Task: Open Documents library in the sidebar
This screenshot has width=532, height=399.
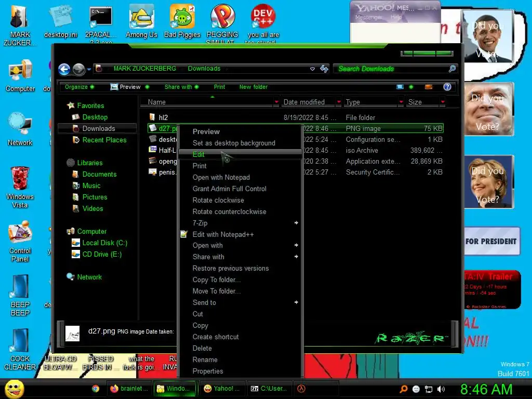Action: pyautogui.click(x=99, y=174)
